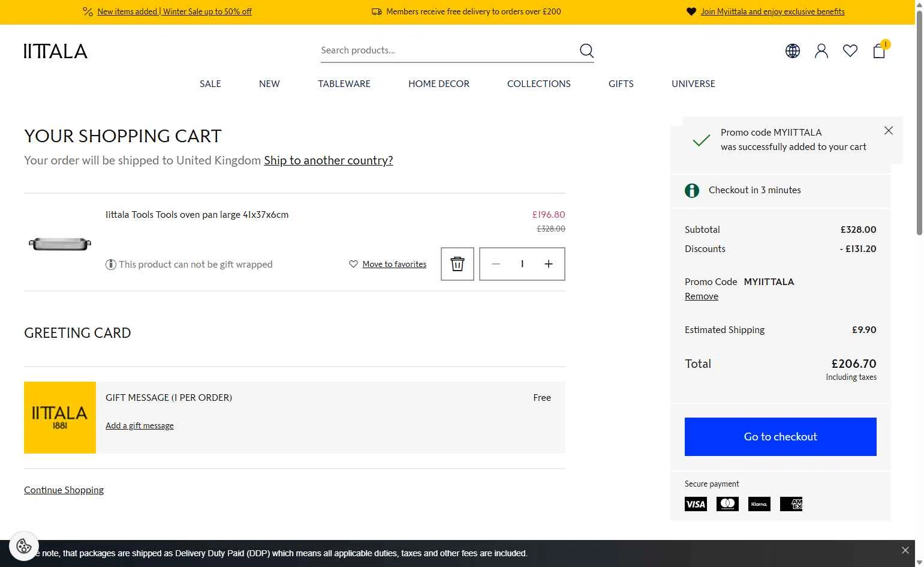This screenshot has width=924, height=567.
Task: Click the Mastercard payment logo
Action: [727, 504]
